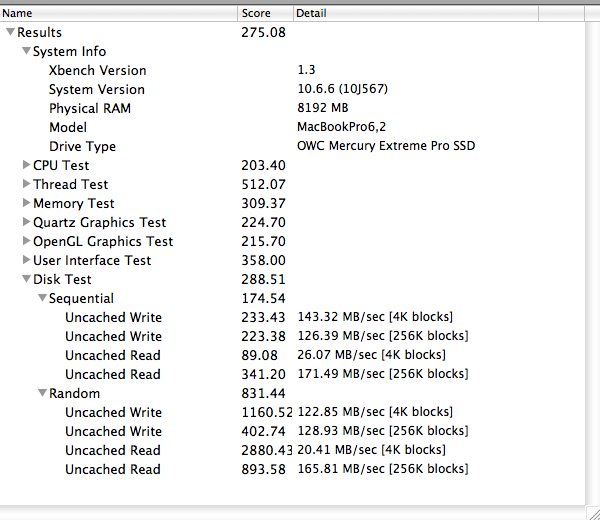Image resolution: width=600 pixels, height=520 pixels.
Task: Select the Model row
Action: coord(292,127)
